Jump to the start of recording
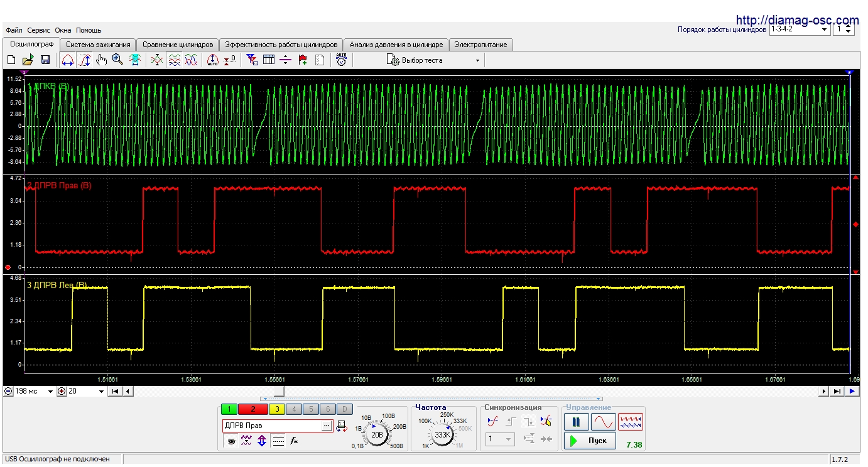Screen dimensions: 868x467 tap(115, 391)
